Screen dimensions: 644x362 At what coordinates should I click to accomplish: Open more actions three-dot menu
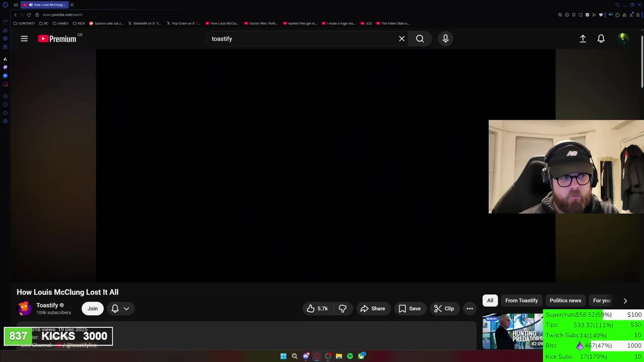(469, 309)
